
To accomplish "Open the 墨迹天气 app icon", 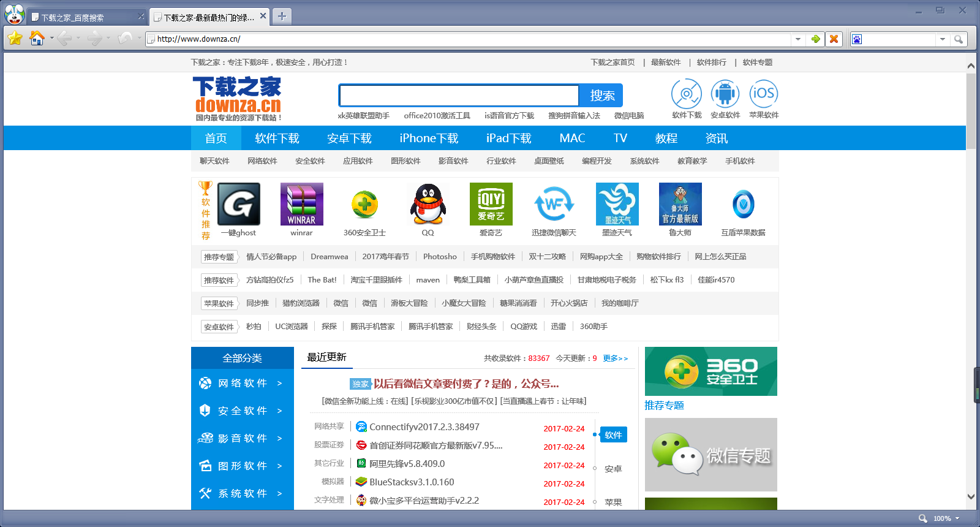I will [617, 204].
